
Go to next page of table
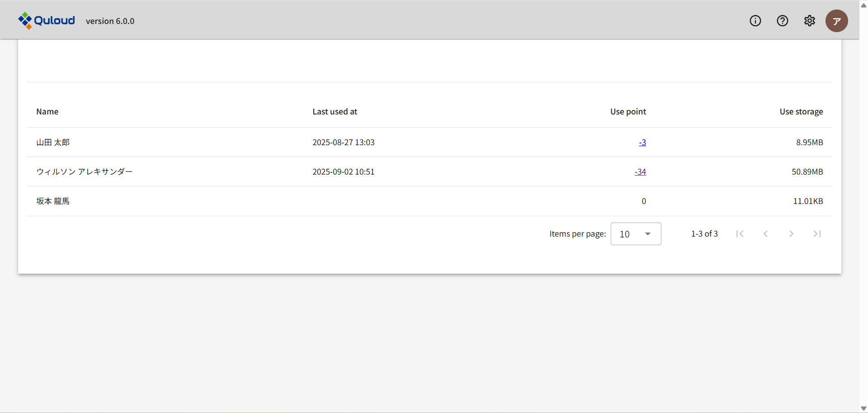point(791,234)
